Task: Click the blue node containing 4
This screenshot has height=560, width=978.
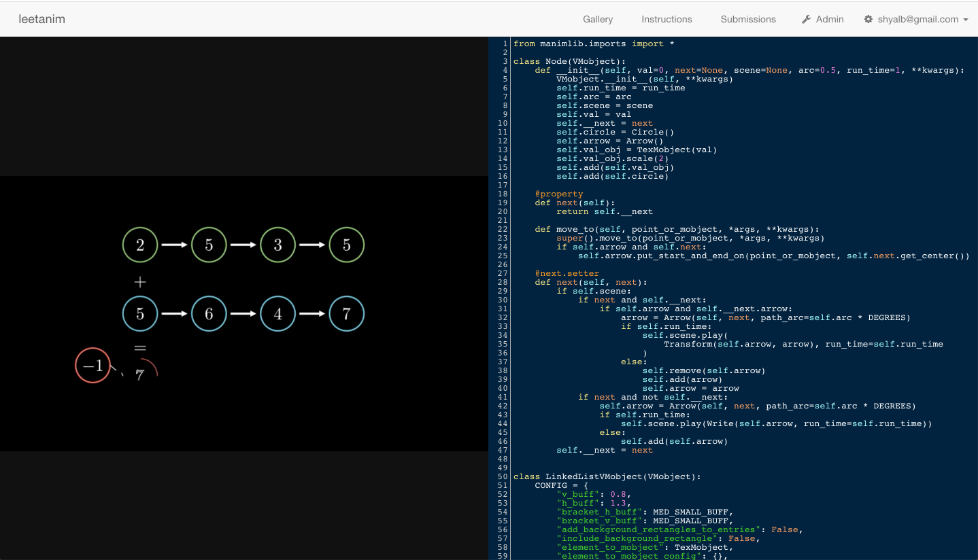Action: pyautogui.click(x=277, y=313)
